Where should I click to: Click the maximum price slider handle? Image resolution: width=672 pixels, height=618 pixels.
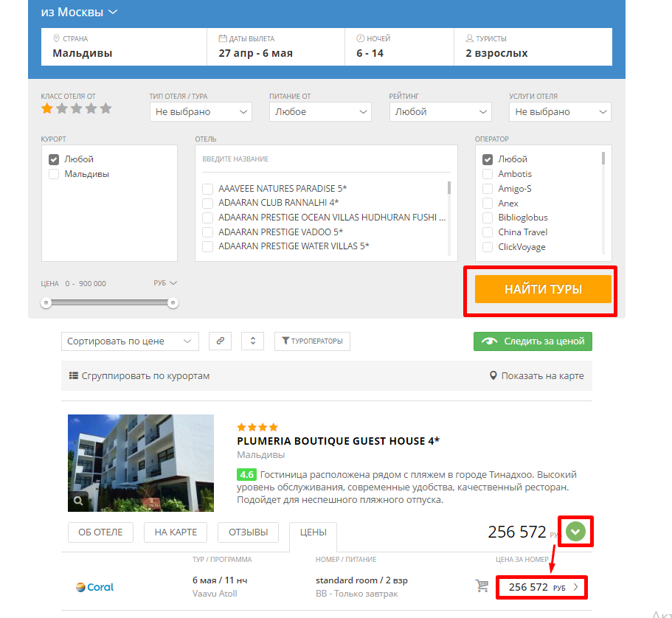tap(173, 303)
